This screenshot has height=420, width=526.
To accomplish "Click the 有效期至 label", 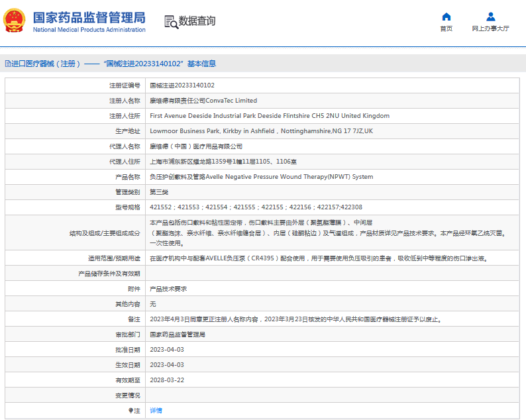I will coord(128,380).
